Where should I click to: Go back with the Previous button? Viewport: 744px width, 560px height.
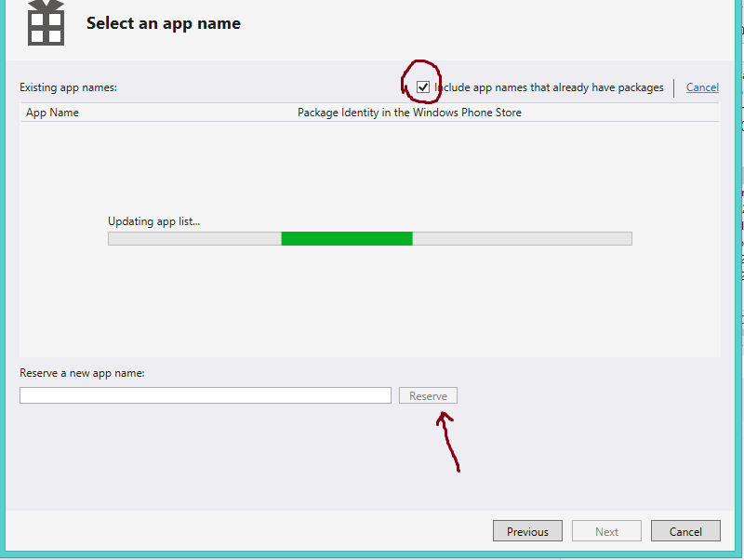pos(527,530)
